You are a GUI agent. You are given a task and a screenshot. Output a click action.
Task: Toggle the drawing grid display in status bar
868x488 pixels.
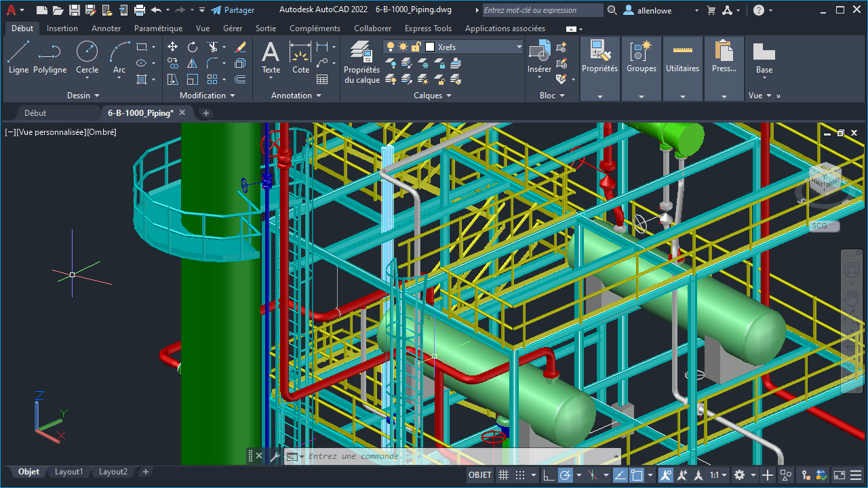pos(503,475)
